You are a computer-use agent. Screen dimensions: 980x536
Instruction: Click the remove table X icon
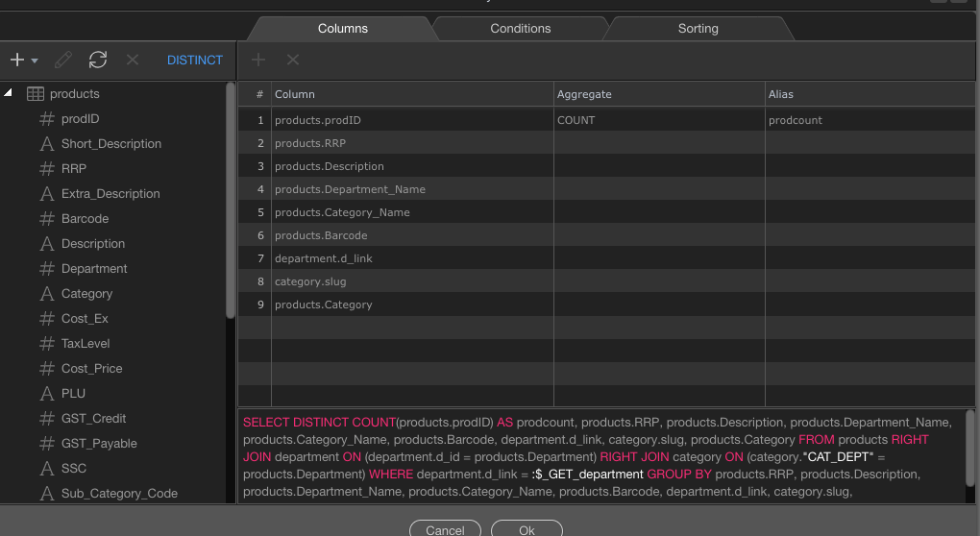[133, 60]
